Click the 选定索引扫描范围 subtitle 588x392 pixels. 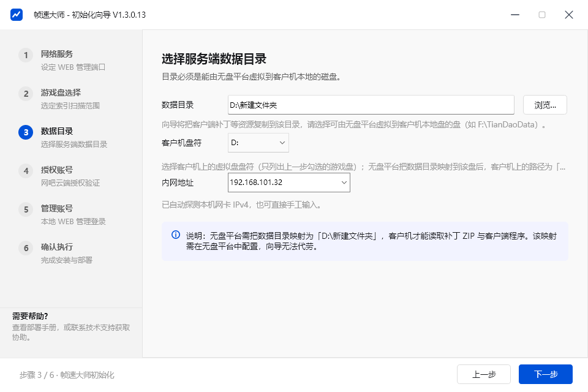[70, 106]
